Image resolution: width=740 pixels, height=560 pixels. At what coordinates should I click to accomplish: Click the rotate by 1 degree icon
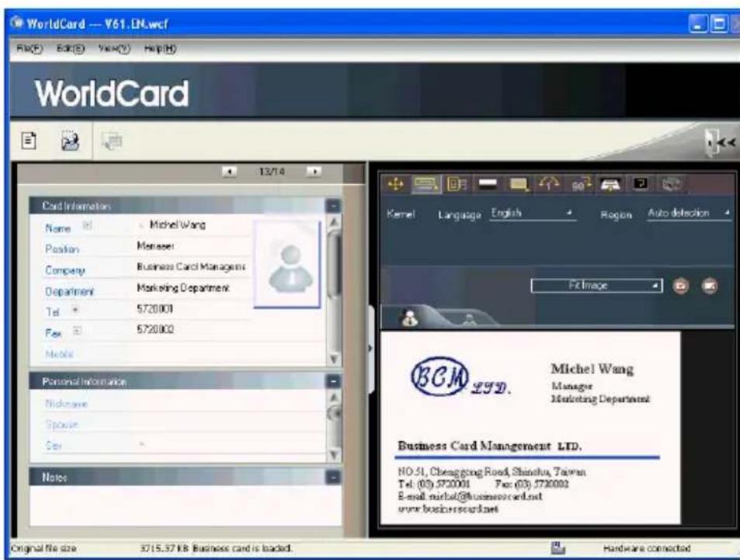(549, 185)
